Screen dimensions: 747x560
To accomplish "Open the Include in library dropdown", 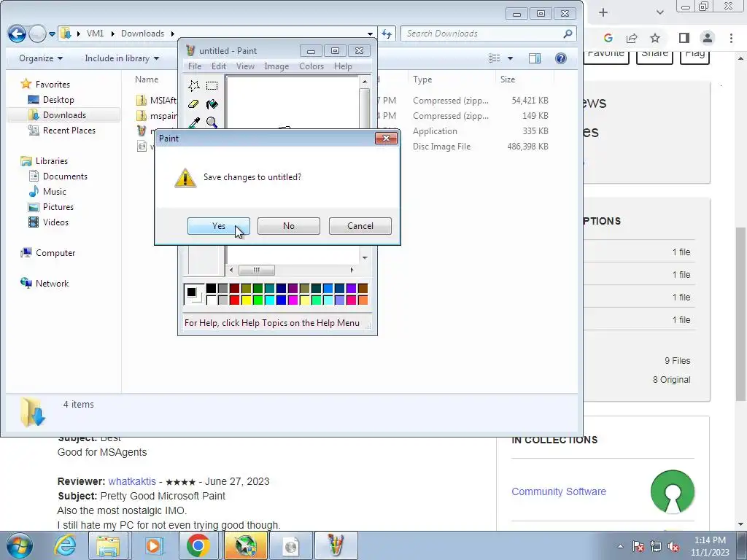I will [122, 58].
